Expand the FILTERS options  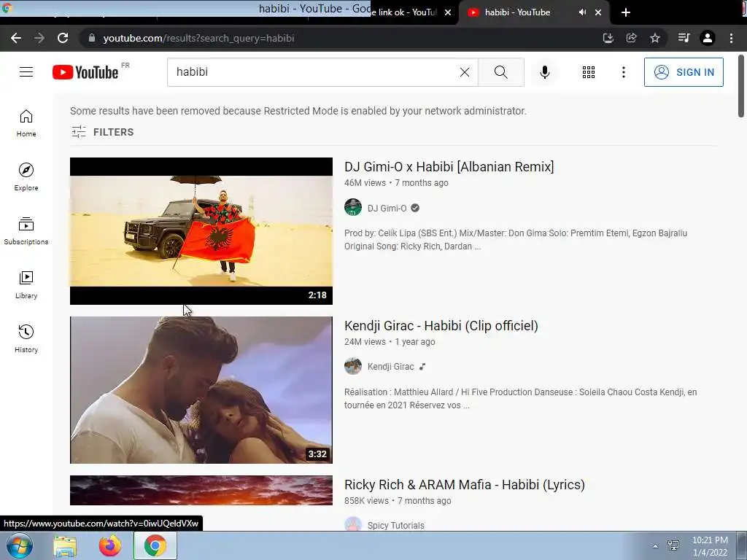pyautogui.click(x=102, y=132)
